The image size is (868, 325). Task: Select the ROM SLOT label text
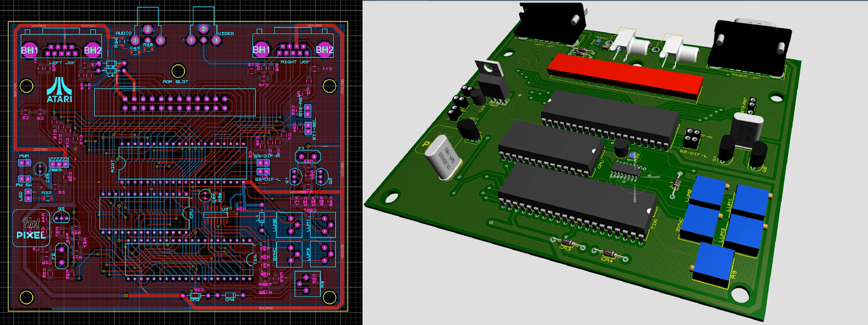(x=175, y=82)
